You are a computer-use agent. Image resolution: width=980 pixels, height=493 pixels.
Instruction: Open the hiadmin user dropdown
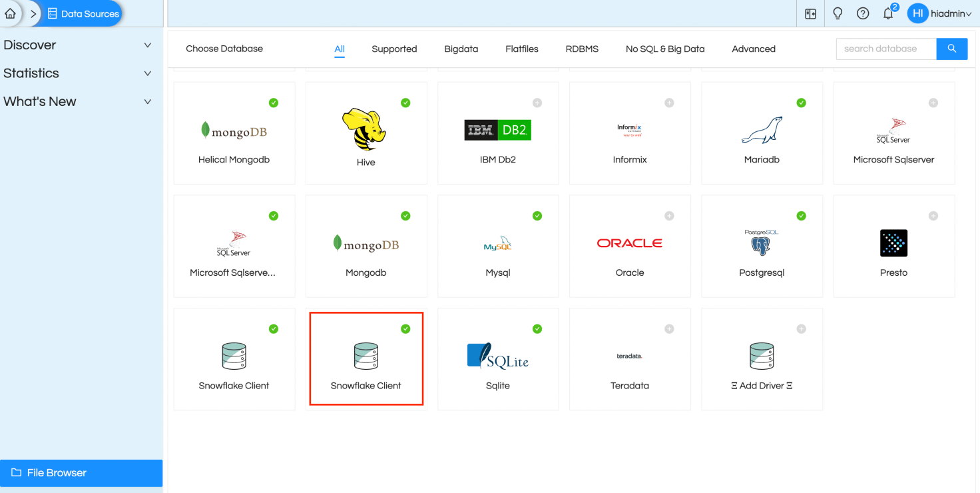point(952,14)
